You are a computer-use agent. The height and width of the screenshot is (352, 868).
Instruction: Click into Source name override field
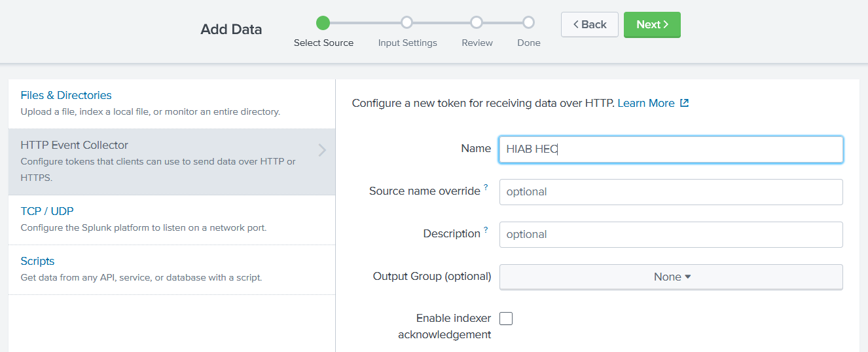pos(671,192)
